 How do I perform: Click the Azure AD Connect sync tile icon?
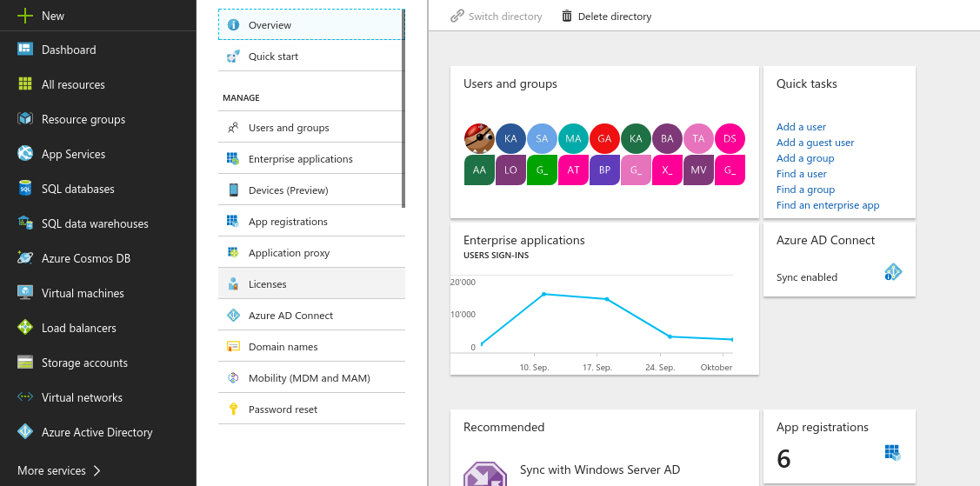(x=892, y=273)
